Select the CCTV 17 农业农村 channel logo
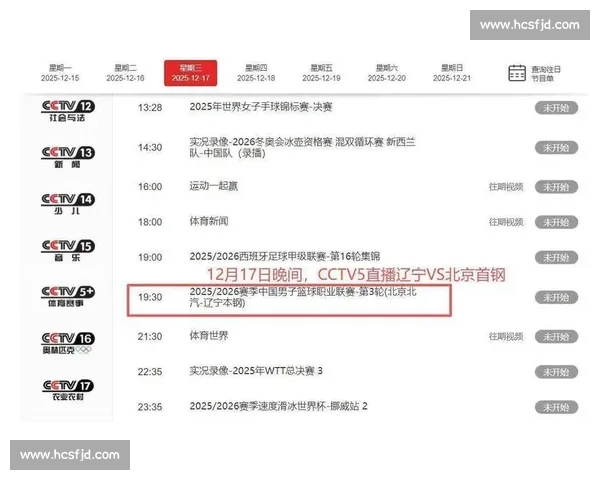Screen dimensions: 600x480 coord(68,390)
